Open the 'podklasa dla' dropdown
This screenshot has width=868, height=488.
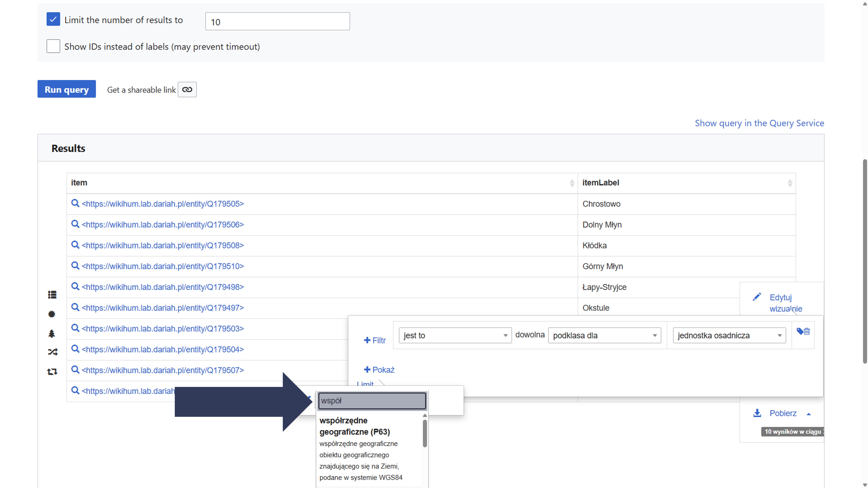click(604, 335)
